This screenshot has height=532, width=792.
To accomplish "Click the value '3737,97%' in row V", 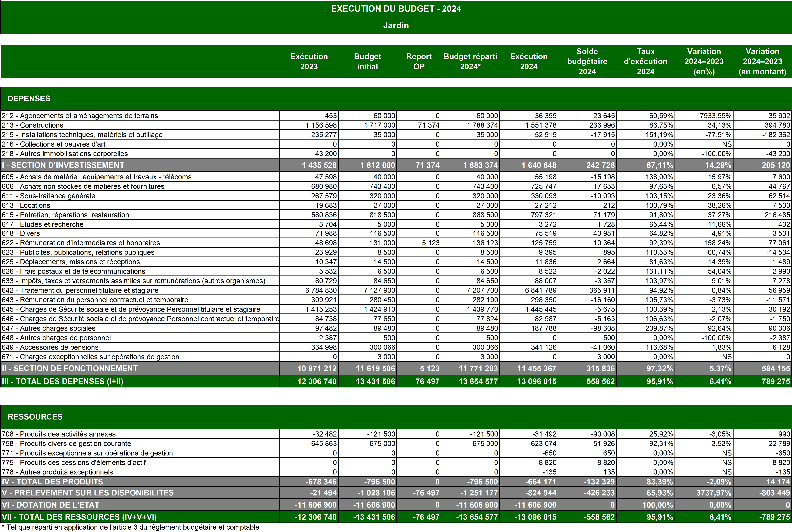I will point(714,493).
